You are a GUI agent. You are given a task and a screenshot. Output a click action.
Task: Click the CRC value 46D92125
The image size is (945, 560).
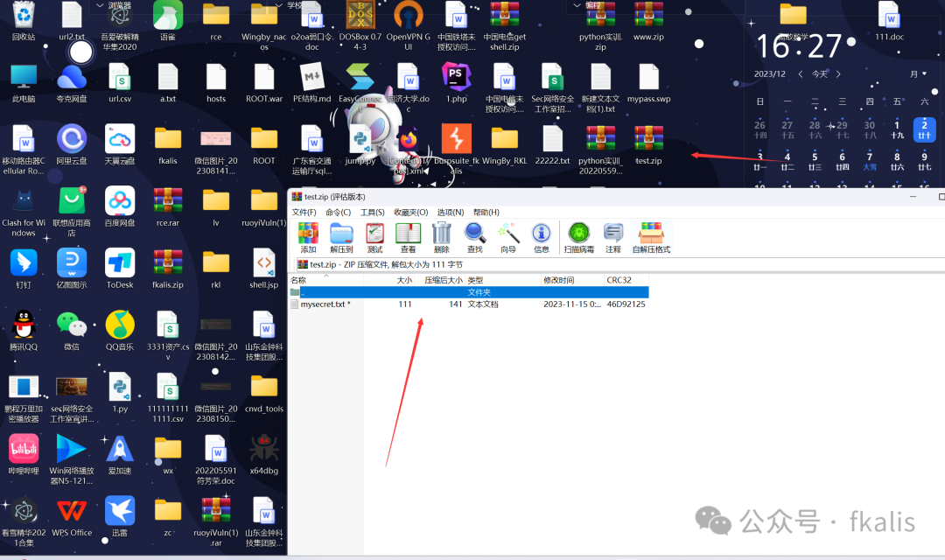pyautogui.click(x=626, y=304)
